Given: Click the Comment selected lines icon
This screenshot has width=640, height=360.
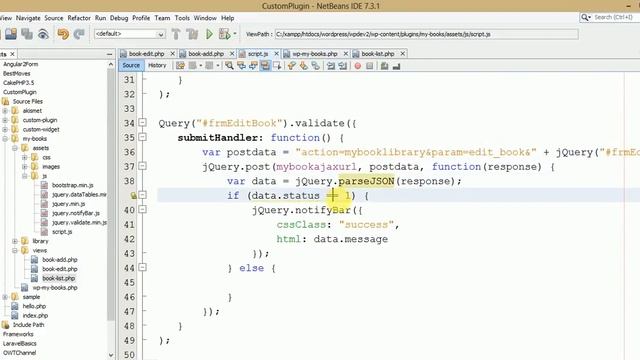Looking at the screenshot, I should [x=384, y=66].
